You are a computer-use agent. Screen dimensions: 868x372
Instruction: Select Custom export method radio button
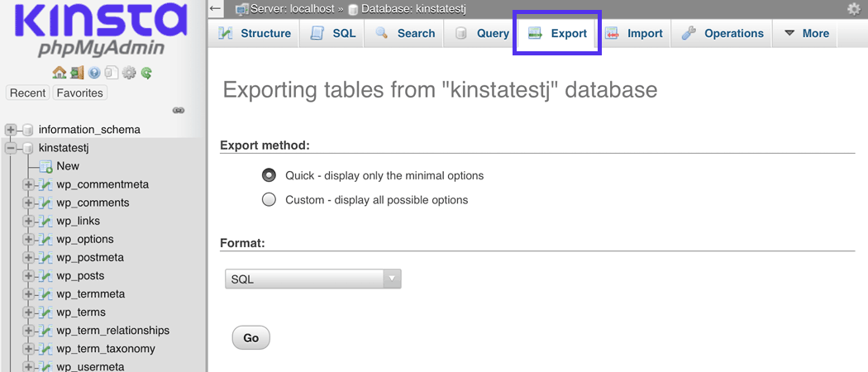[269, 199]
